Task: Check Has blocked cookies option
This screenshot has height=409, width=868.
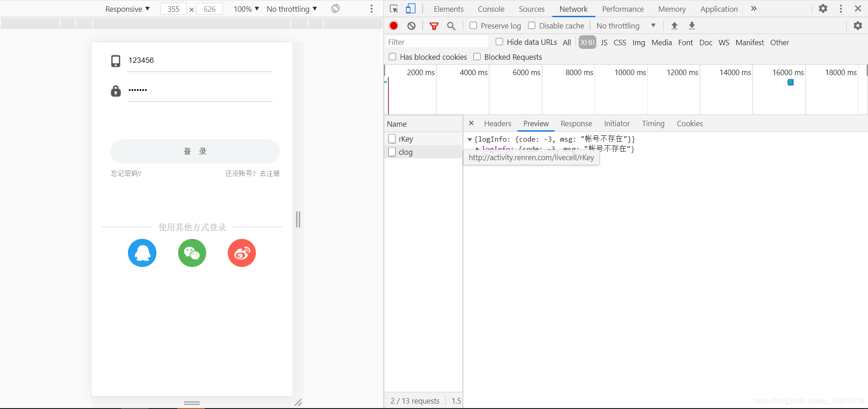Action: point(392,57)
